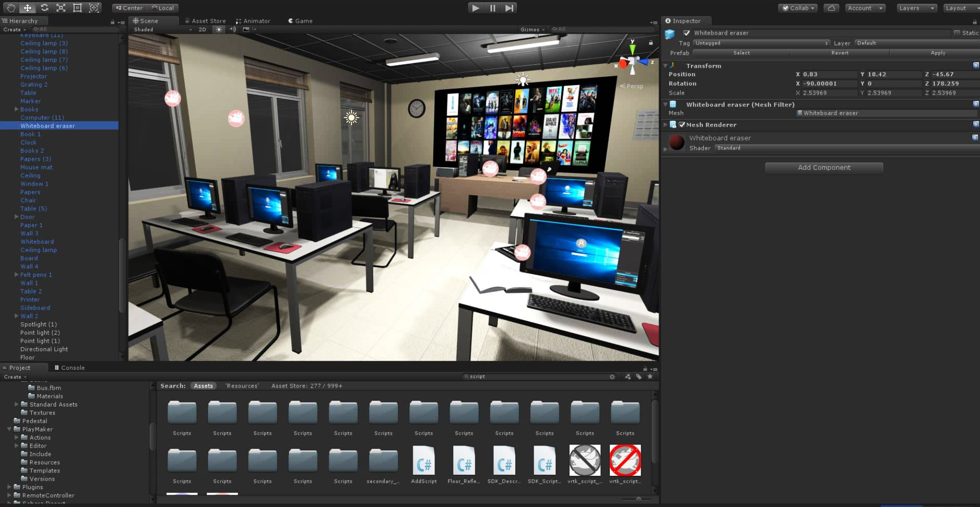Clear the Project search field
This screenshot has height=507, width=980.
point(612,377)
